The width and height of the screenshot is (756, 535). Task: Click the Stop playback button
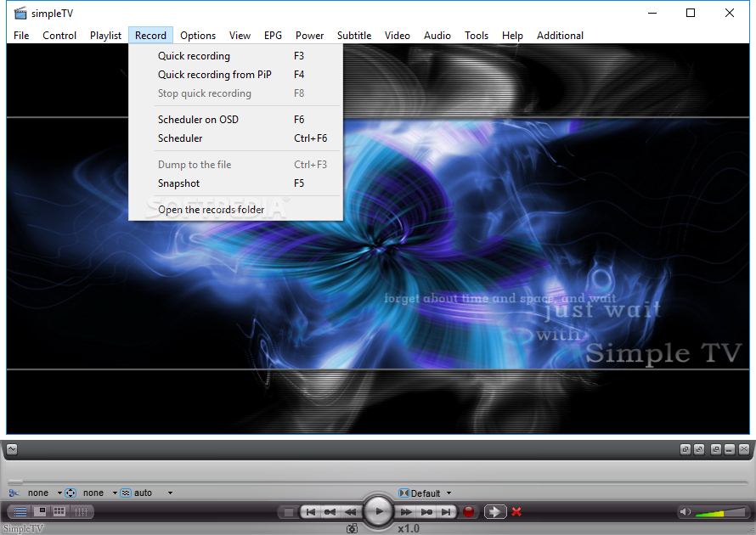click(x=288, y=512)
